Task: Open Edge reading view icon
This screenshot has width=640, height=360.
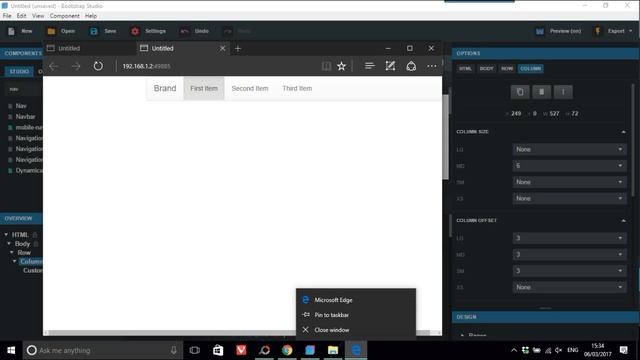Action: tap(326, 66)
